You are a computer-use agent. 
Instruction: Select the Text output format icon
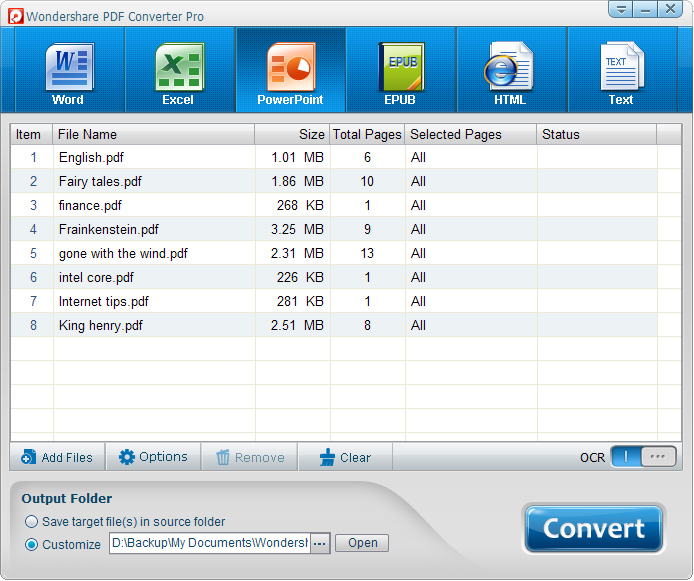621,71
